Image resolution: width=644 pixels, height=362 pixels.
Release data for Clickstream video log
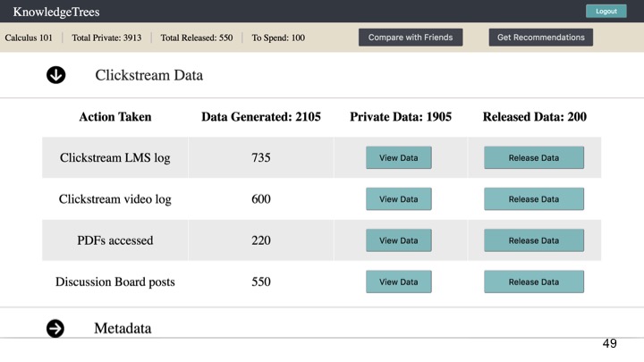coord(533,199)
